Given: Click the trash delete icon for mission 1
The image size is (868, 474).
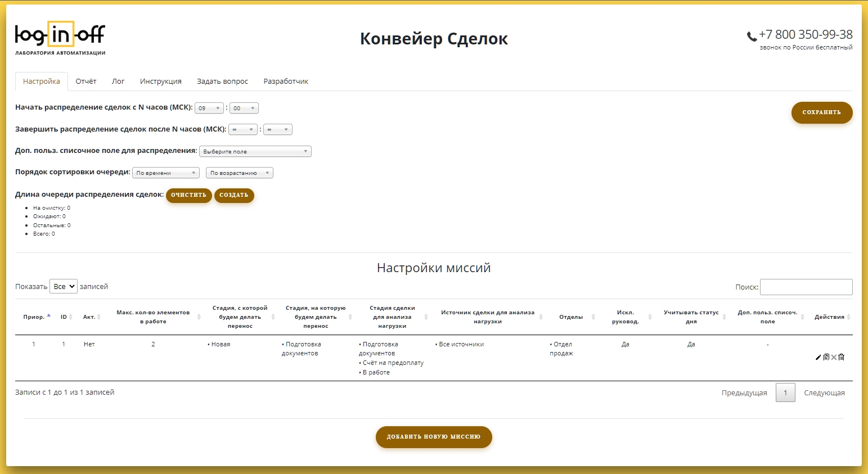Looking at the screenshot, I should [842, 357].
